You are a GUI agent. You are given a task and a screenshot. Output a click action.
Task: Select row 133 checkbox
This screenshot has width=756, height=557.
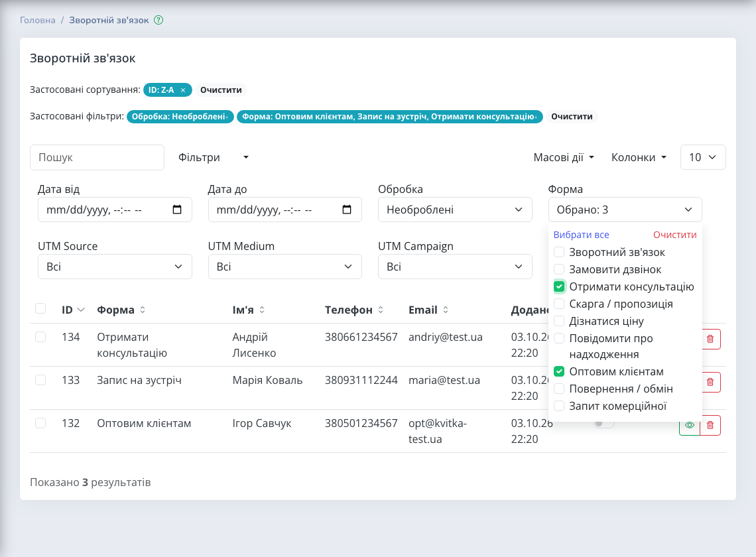(40, 380)
